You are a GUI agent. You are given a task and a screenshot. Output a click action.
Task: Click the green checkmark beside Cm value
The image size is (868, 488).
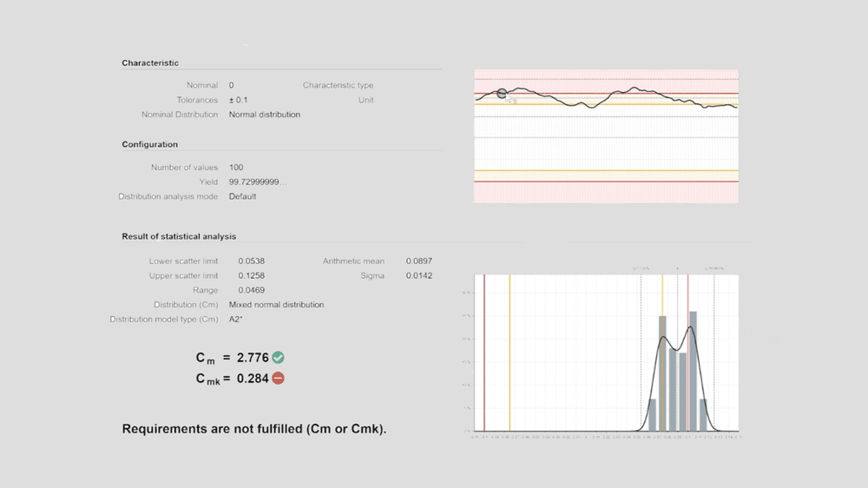coord(278,358)
